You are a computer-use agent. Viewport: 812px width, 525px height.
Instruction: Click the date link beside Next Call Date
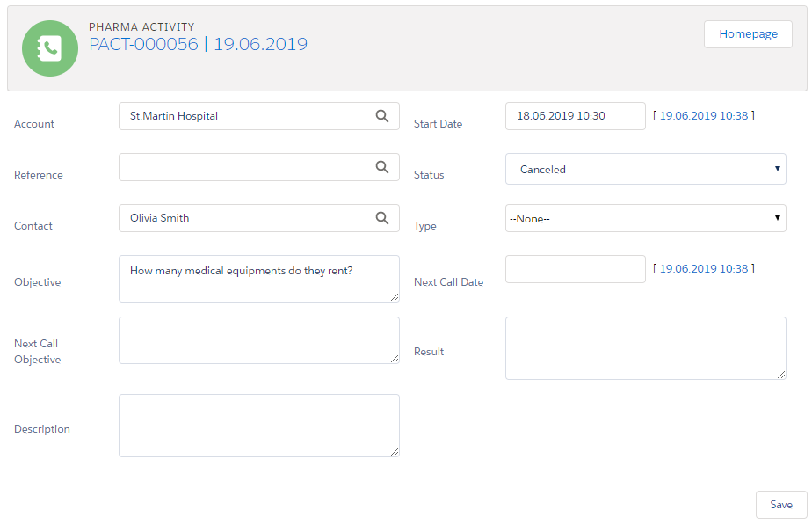pyautogui.click(x=703, y=268)
